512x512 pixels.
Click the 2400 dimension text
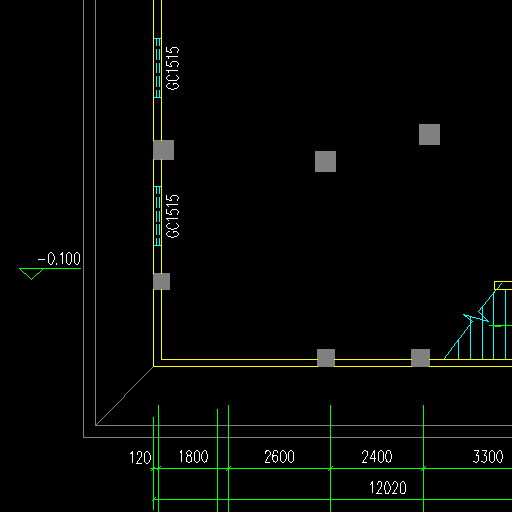tap(377, 457)
